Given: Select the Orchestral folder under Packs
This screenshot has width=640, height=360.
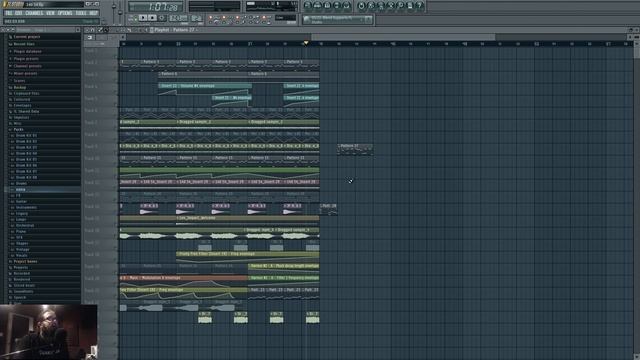Looking at the screenshot, I should (24, 225).
